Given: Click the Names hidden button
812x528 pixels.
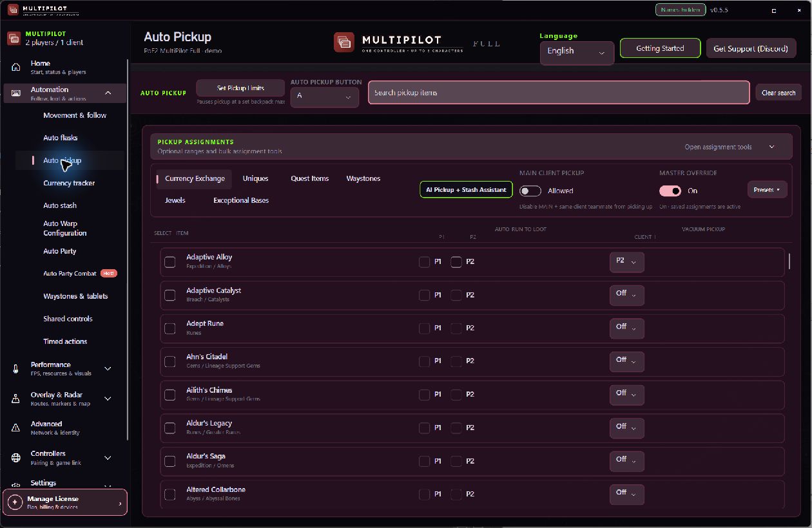Looking at the screenshot, I should pyautogui.click(x=680, y=10).
